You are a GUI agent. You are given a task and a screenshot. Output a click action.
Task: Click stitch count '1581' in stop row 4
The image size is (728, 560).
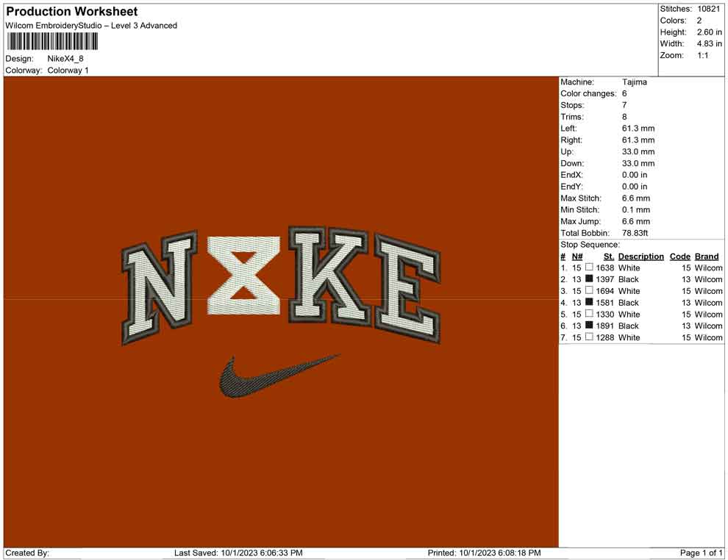(605, 303)
